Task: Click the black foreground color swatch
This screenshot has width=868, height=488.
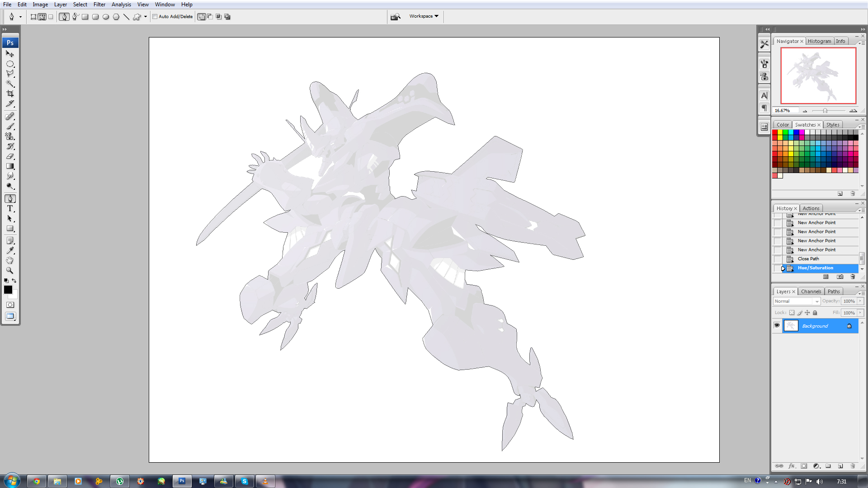Action: point(8,290)
